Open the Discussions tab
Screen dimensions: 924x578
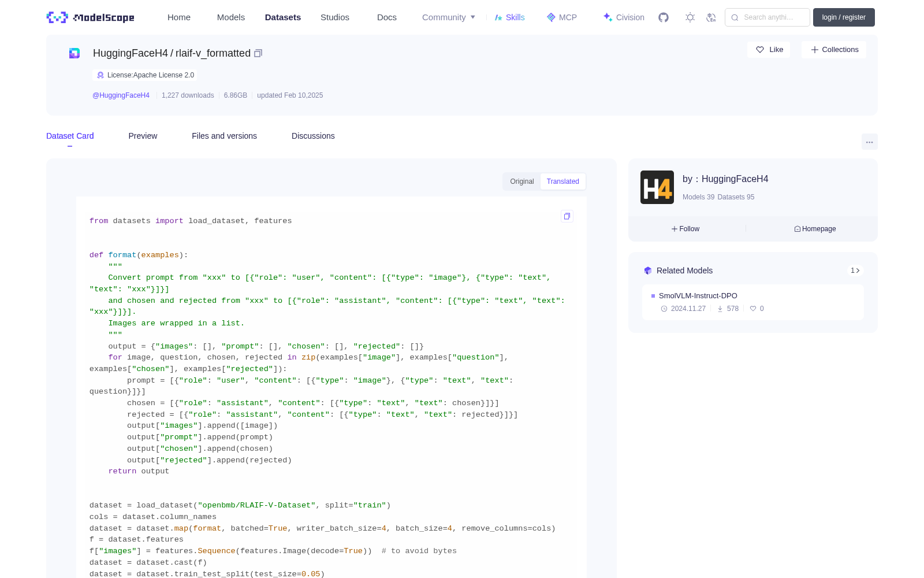point(313,136)
